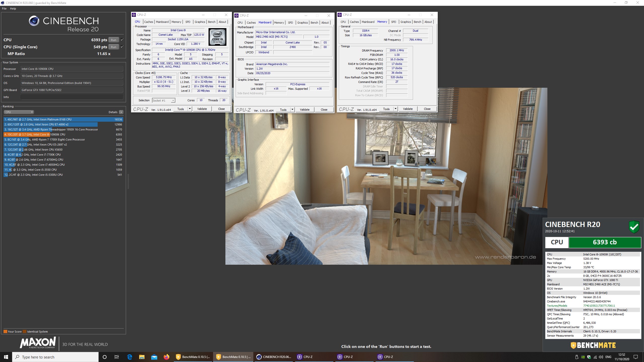
Task: Click the volume icon in system tray
Action: 601,357
